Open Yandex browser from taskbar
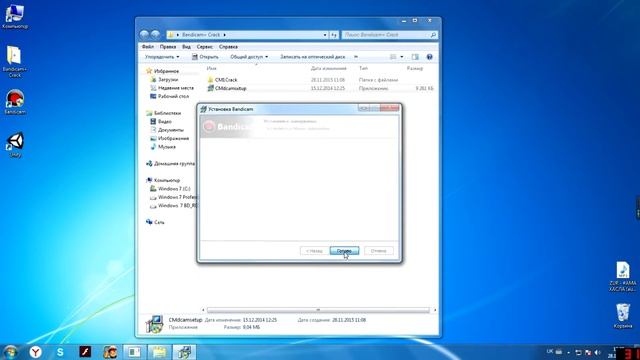This screenshot has height=360, width=640. 36,352
